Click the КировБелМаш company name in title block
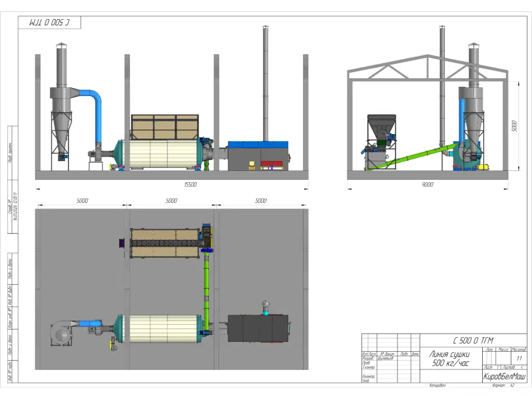The width and height of the screenshot is (532, 399). pyautogui.click(x=504, y=377)
